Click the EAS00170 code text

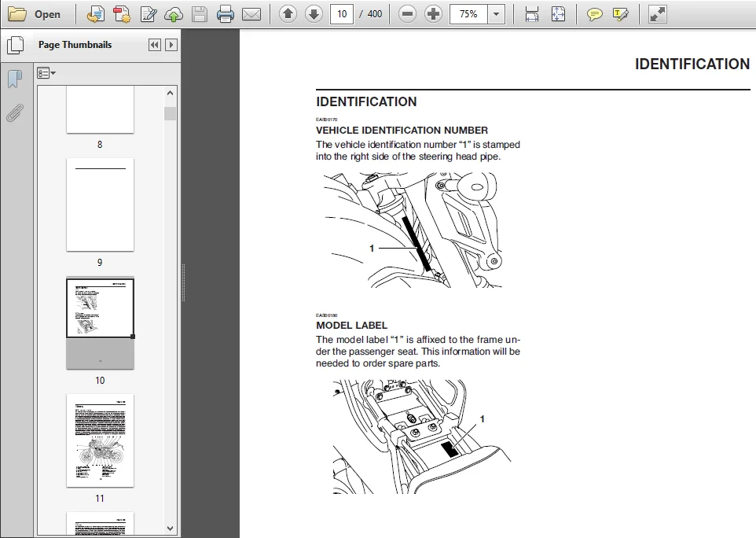(326, 120)
